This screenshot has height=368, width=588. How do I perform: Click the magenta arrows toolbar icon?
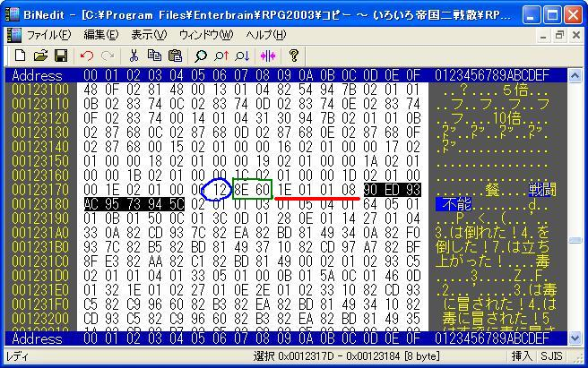(268, 56)
